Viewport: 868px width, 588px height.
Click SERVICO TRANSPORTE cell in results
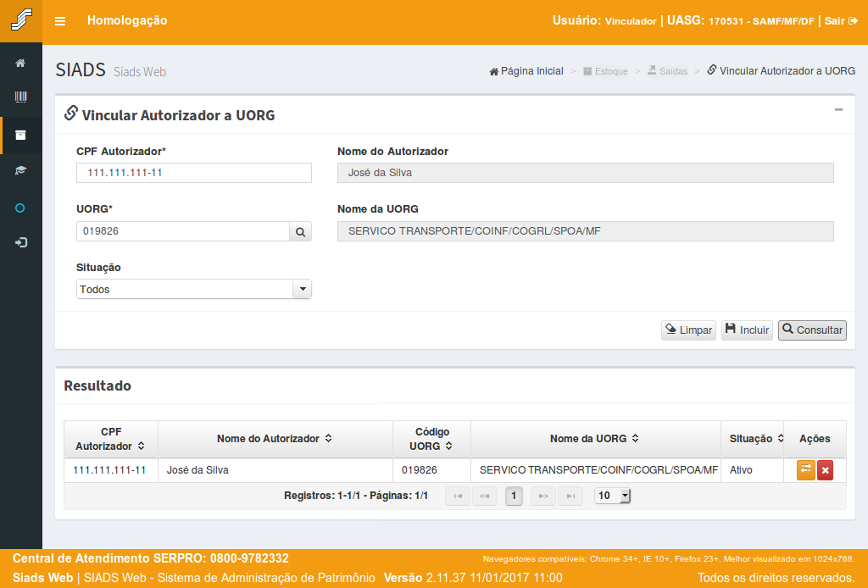pyautogui.click(x=596, y=470)
